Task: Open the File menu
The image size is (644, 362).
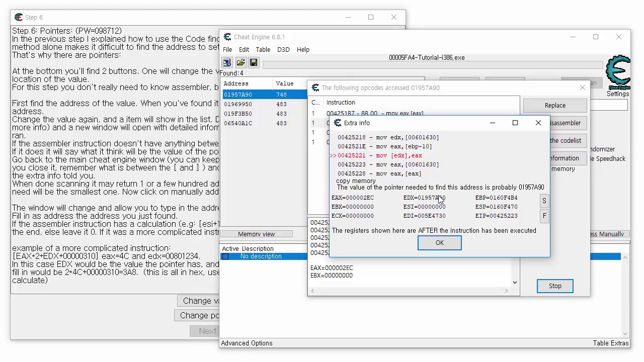Action: click(227, 49)
